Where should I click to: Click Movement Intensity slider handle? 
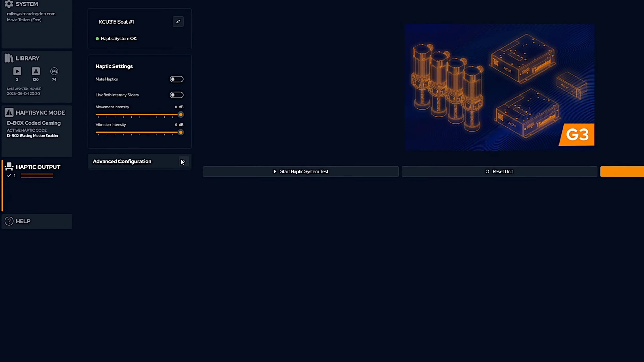[x=181, y=115]
